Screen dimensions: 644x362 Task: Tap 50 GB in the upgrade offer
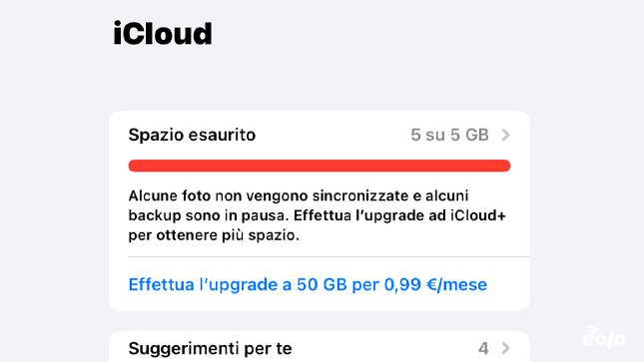pyautogui.click(x=322, y=285)
